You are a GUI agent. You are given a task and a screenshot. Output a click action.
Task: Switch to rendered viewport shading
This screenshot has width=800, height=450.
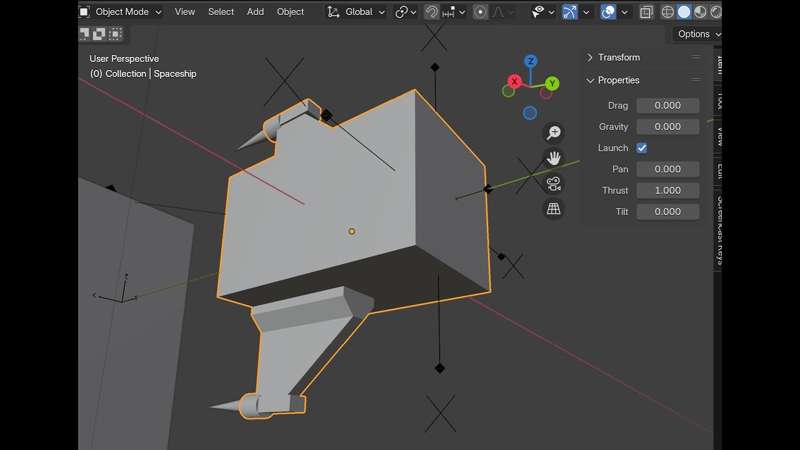tap(715, 12)
